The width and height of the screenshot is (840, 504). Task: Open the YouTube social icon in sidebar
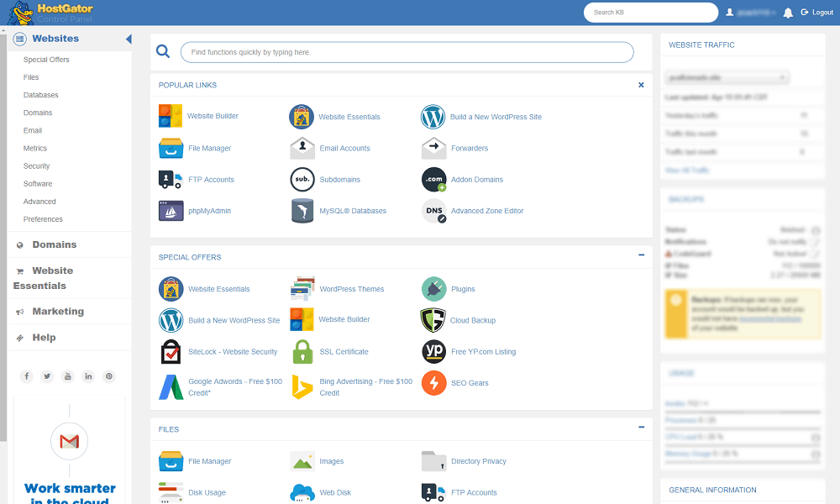click(68, 376)
